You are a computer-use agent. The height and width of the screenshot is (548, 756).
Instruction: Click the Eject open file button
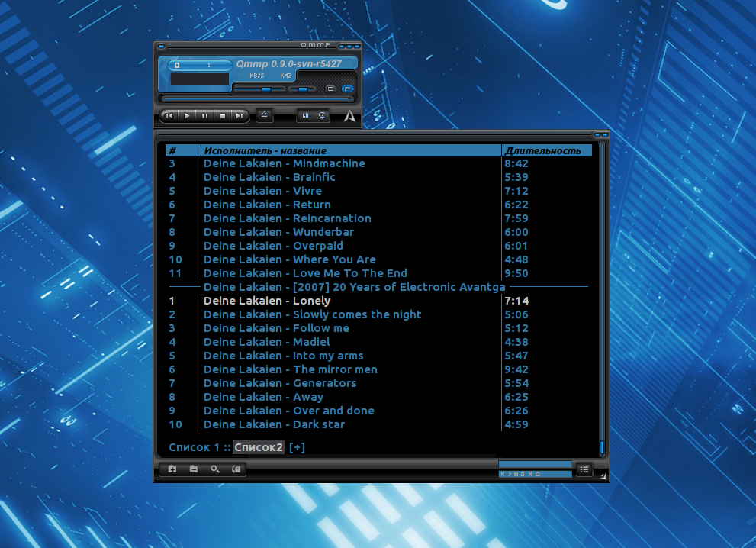[264, 115]
